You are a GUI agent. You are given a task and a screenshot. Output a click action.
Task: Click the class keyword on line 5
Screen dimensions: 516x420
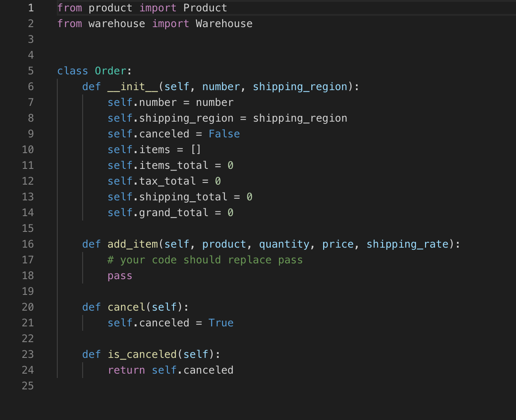tap(73, 70)
